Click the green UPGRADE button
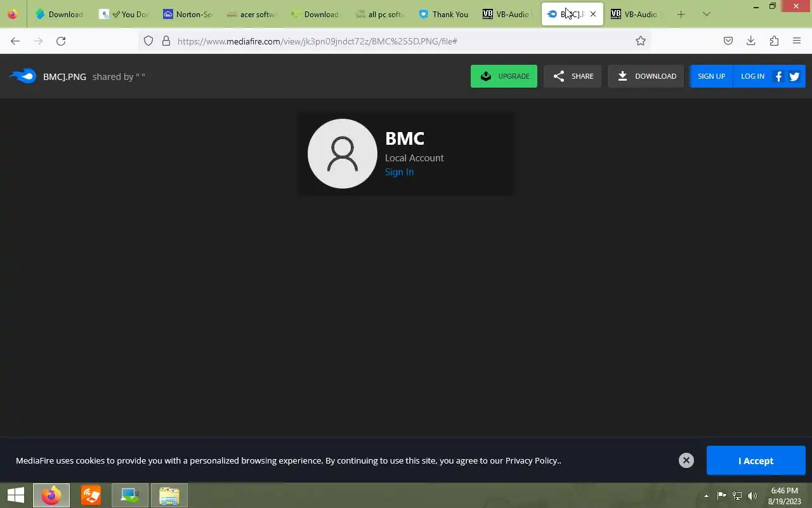The height and width of the screenshot is (508, 812). (x=504, y=76)
